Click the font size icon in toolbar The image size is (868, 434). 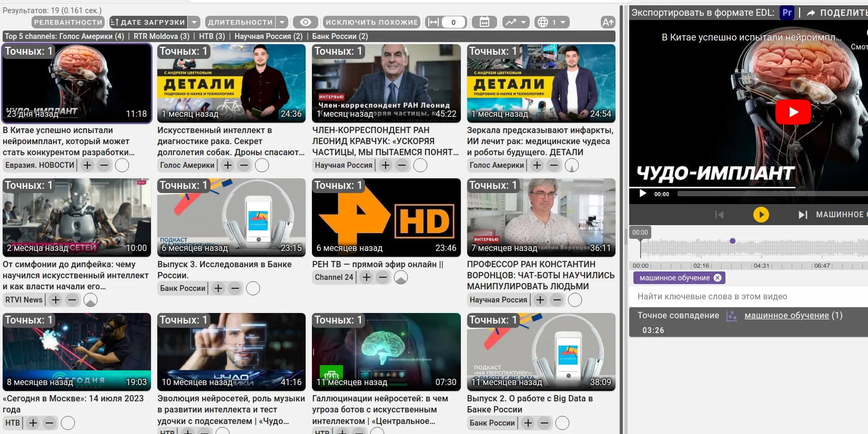coord(608,22)
